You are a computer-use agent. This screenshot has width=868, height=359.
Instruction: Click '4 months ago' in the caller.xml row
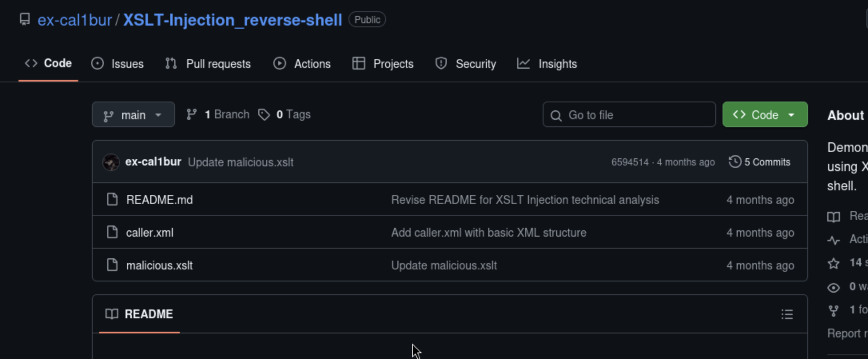(x=760, y=233)
